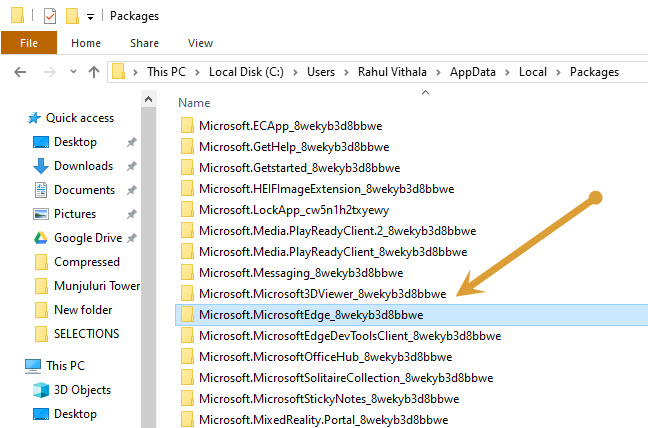Expand chevron after Local Disk (C:) breadcrumb
648x428 pixels.
[295, 72]
